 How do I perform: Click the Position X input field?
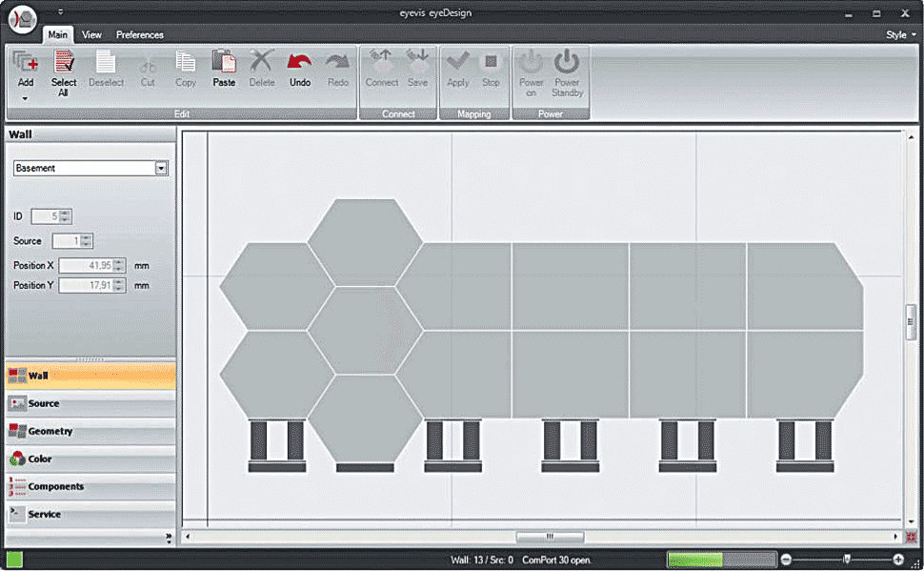pos(86,265)
